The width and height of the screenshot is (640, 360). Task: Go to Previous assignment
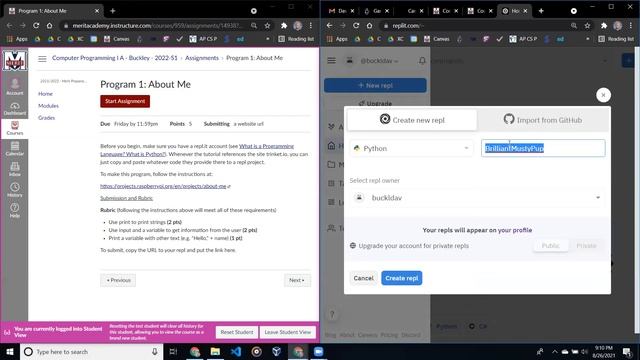point(118,280)
